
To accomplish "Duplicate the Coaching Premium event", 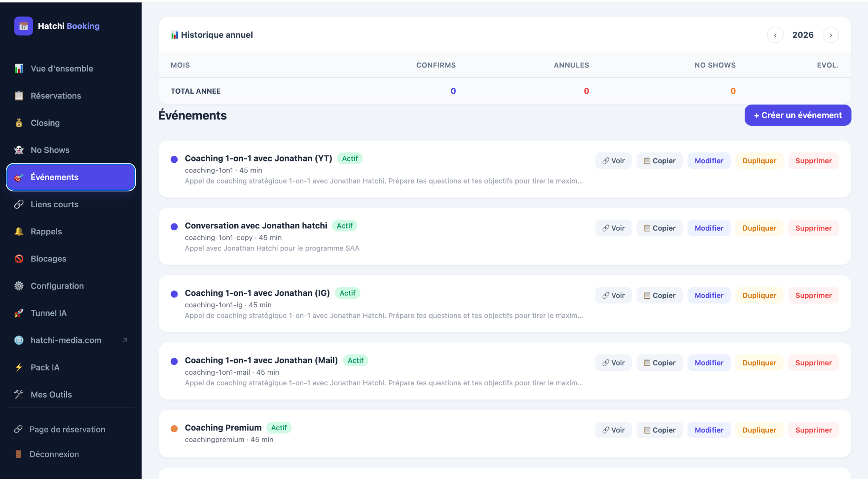I will (x=759, y=430).
